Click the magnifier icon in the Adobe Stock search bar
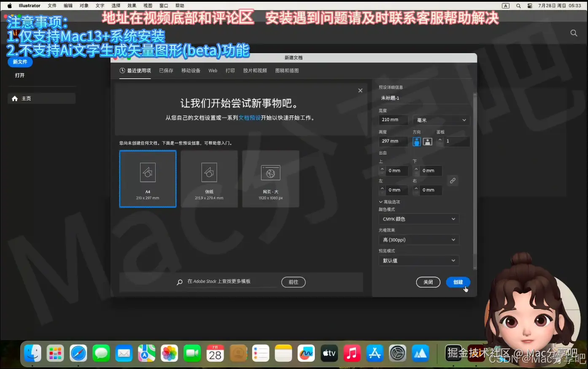 tap(179, 282)
